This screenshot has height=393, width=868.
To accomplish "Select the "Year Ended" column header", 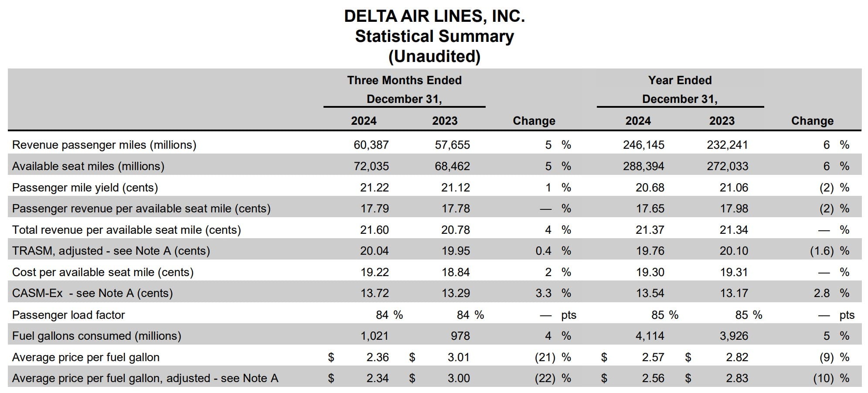I will pyautogui.click(x=680, y=80).
